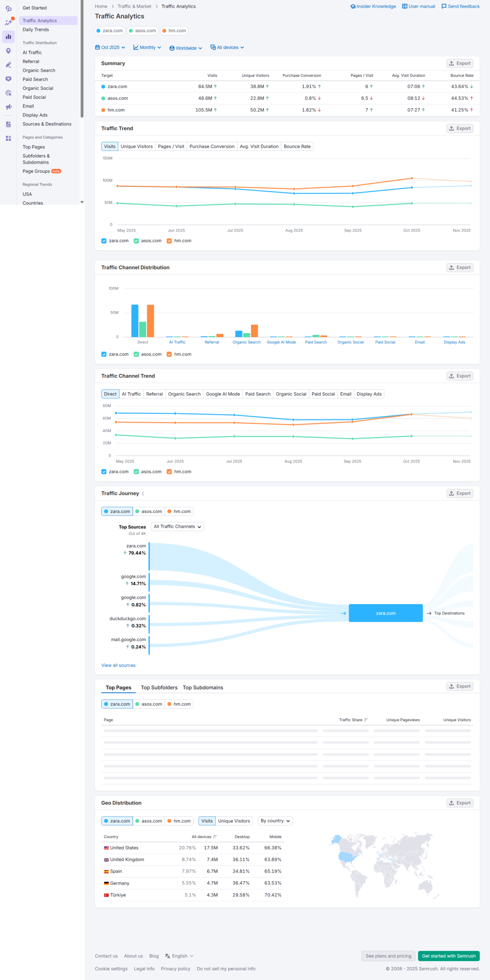The width and height of the screenshot is (490, 980).
Task: Click See plans and pricing button
Action: pyautogui.click(x=388, y=956)
